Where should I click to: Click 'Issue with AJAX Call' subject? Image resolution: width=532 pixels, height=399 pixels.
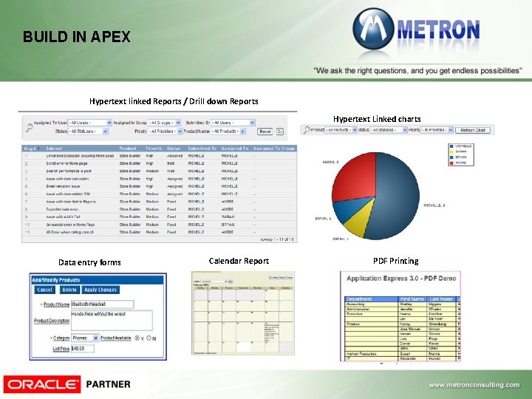tap(63, 216)
